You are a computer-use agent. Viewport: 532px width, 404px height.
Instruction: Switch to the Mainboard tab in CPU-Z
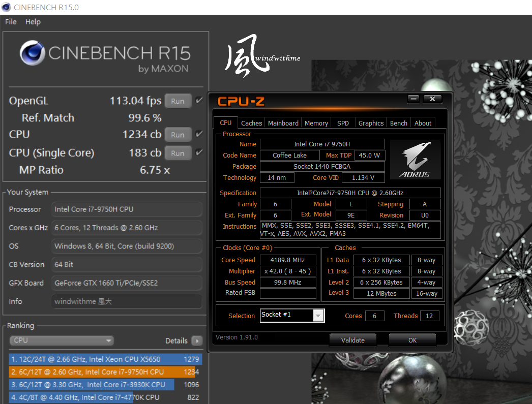point(283,123)
